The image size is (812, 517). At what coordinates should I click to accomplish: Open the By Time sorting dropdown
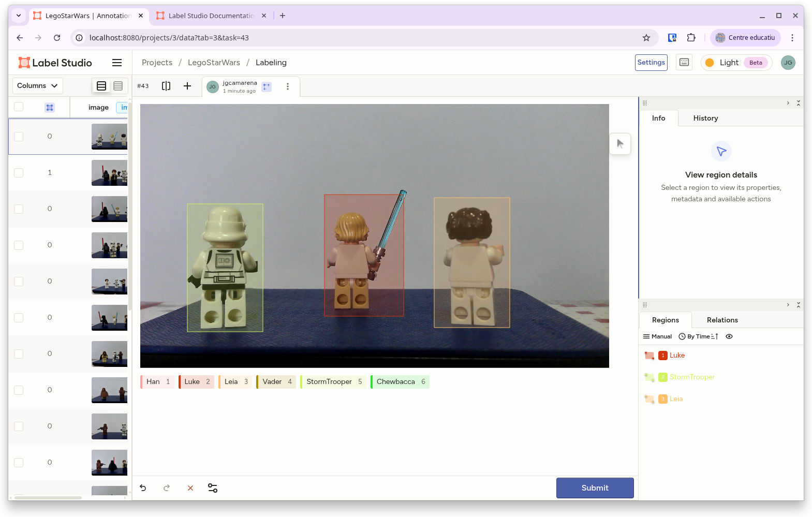(x=699, y=336)
